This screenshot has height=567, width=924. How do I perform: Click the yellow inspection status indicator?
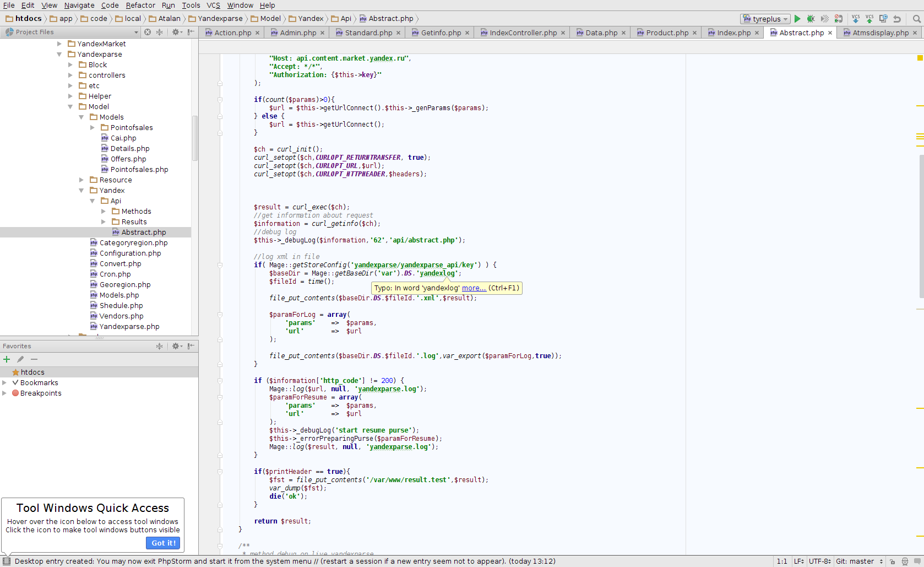coord(920,57)
